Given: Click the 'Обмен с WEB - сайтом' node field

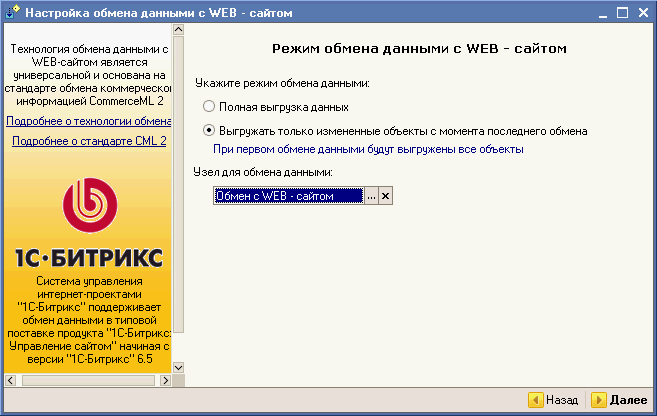Looking at the screenshot, I should coord(288,197).
